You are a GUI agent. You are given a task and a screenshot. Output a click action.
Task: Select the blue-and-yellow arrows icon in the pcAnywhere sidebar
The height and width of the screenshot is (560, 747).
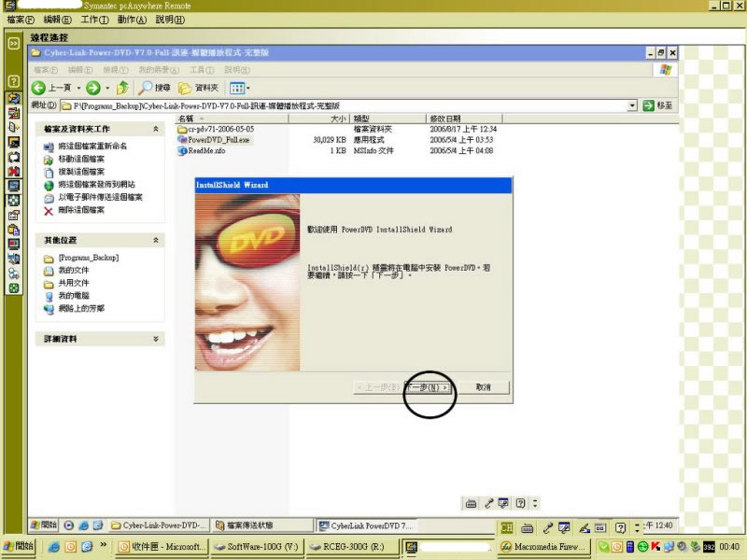coord(14,98)
